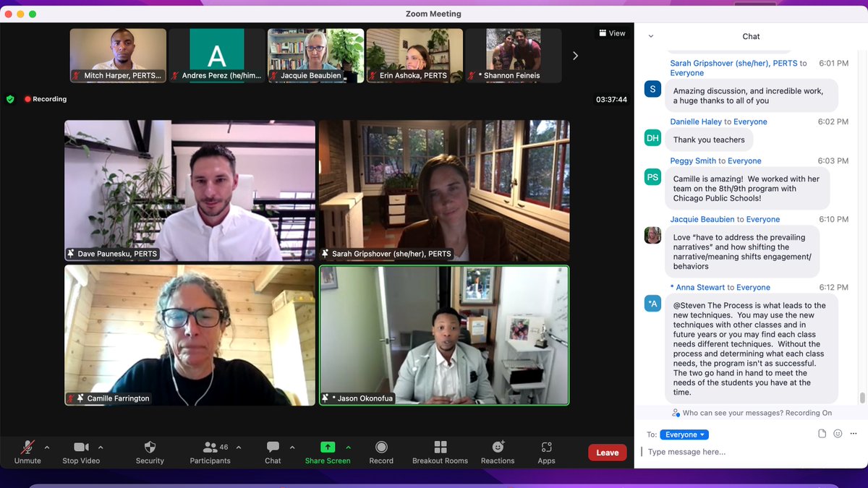This screenshot has width=868, height=488.
Task: Click the 'S' avatar of Sarah Gripshover
Action: [x=652, y=89]
